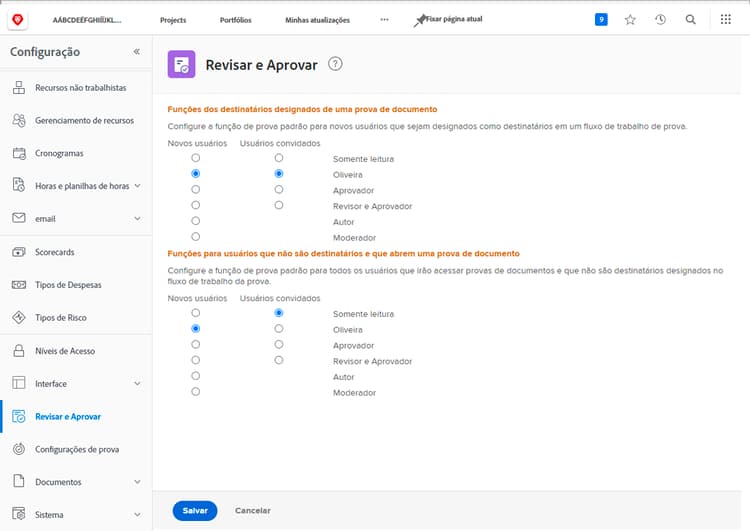This screenshot has height=531, width=750.
Task: Select Aprovador for Novos usuários in first section
Action: [x=195, y=189]
